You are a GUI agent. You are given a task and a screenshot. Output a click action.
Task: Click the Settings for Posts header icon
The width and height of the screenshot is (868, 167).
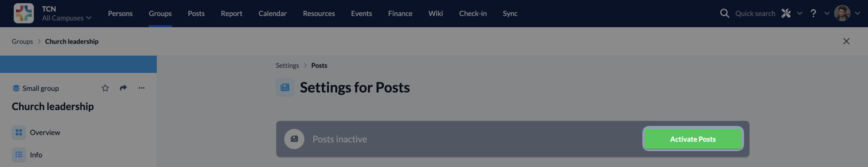[x=285, y=88]
